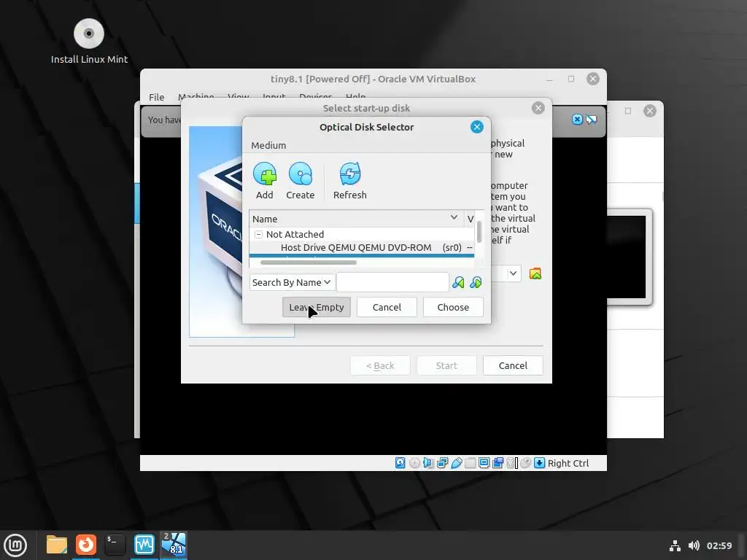This screenshot has width=747, height=560.
Task: Open the Files folder in taskbar
Action: pyautogui.click(x=57, y=545)
